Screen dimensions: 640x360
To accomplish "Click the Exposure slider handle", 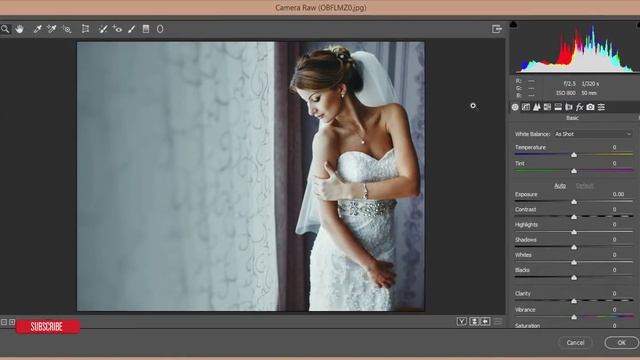I will (x=574, y=202).
